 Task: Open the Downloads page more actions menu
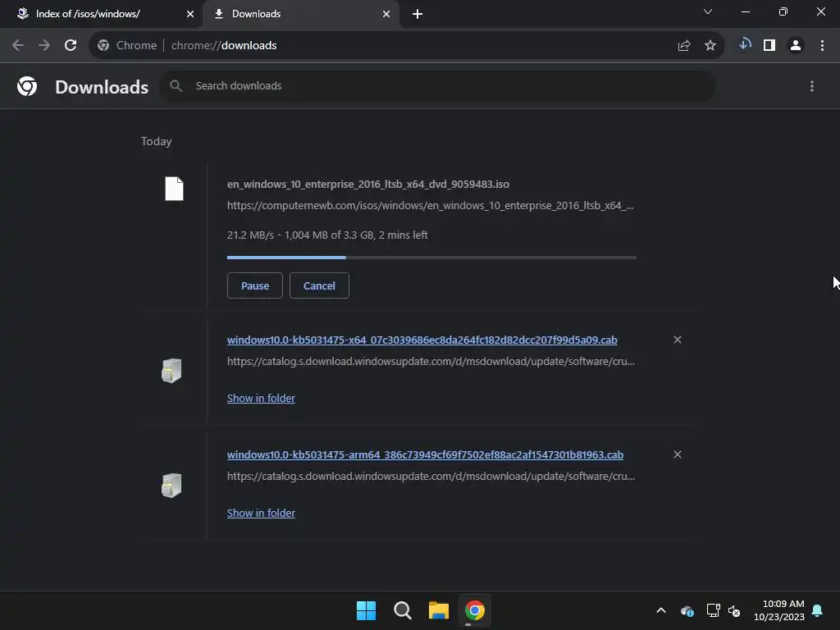click(812, 86)
